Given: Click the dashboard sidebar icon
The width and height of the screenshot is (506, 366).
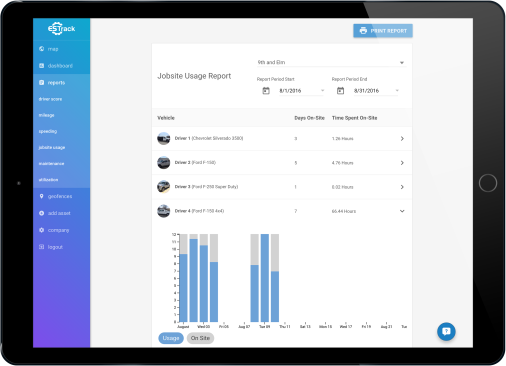Looking at the screenshot, I should click(41, 66).
